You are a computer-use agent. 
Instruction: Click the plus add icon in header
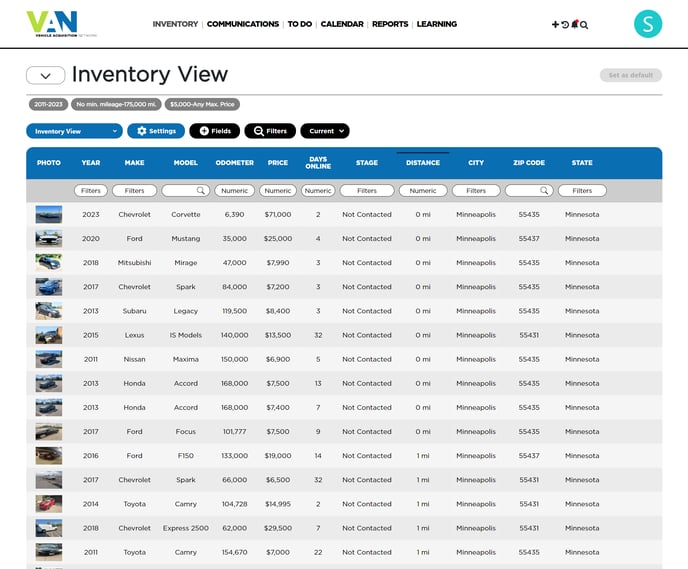click(555, 24)
